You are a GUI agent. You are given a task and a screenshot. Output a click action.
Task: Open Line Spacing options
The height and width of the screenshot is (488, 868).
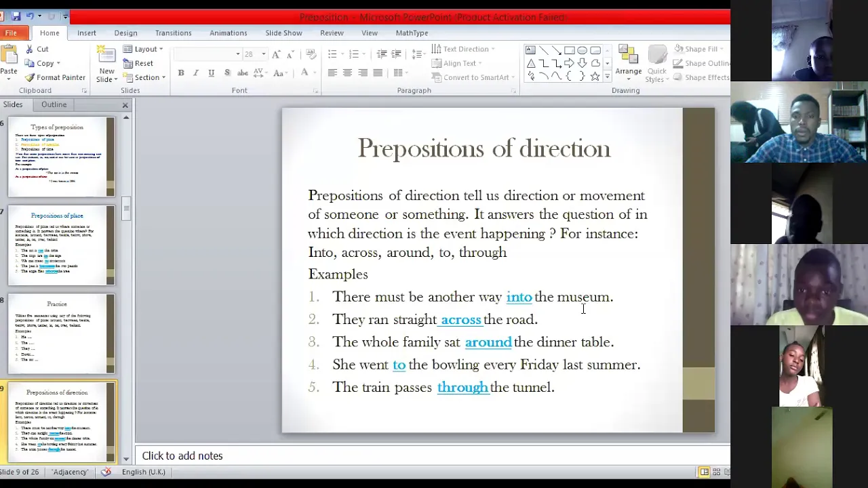point(419,54)
